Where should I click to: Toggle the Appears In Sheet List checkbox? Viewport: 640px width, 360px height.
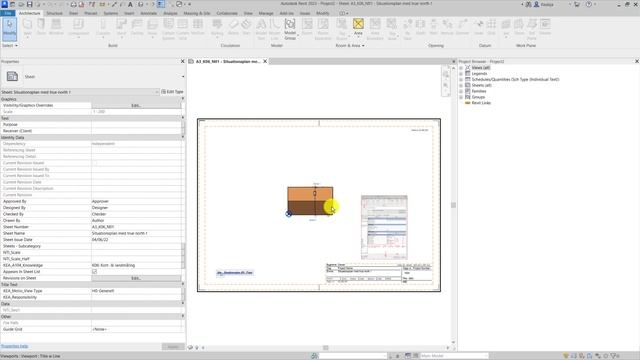(94, 271)
